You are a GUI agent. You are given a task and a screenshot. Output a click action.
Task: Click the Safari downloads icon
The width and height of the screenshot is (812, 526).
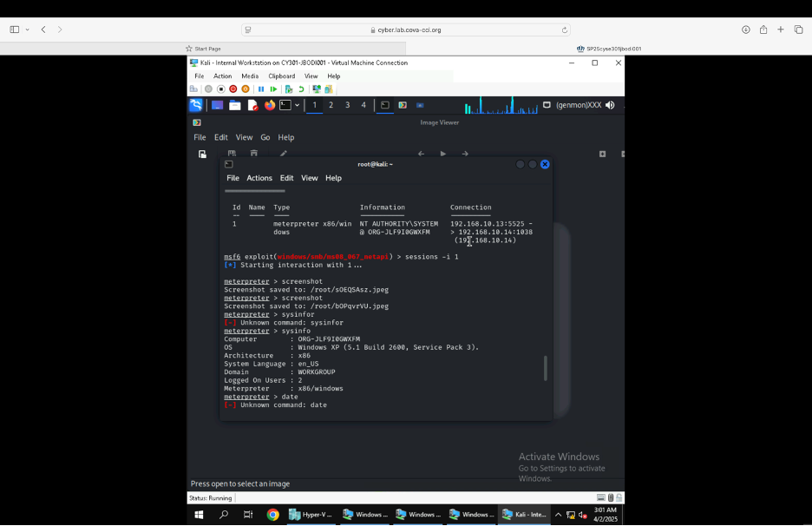[x=745, y=30]
